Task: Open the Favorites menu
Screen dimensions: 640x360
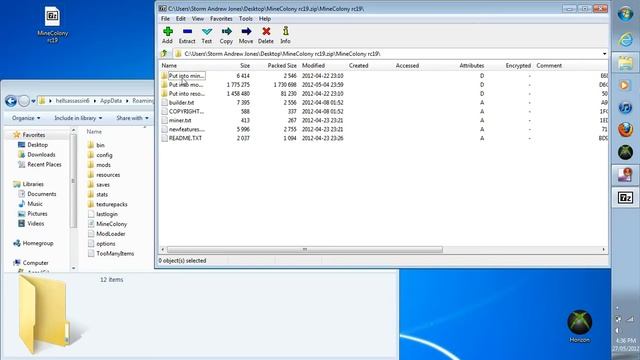Action: coord(221,19)
